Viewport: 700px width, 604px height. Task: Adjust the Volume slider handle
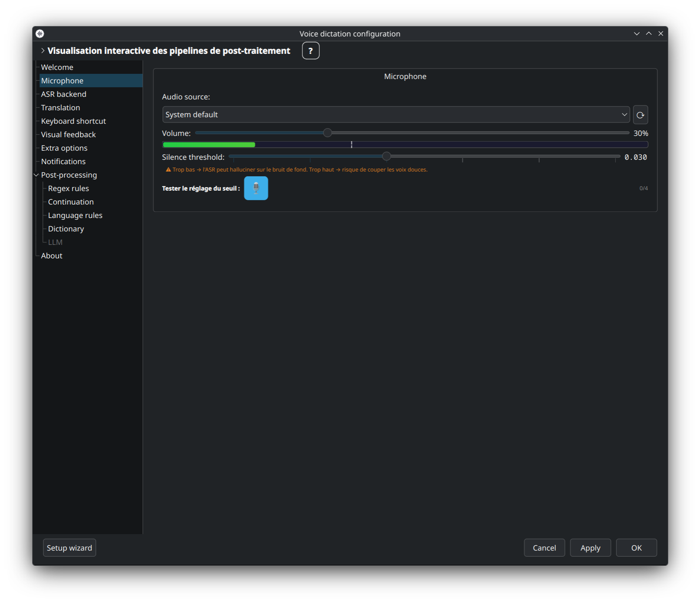point(328,132)
